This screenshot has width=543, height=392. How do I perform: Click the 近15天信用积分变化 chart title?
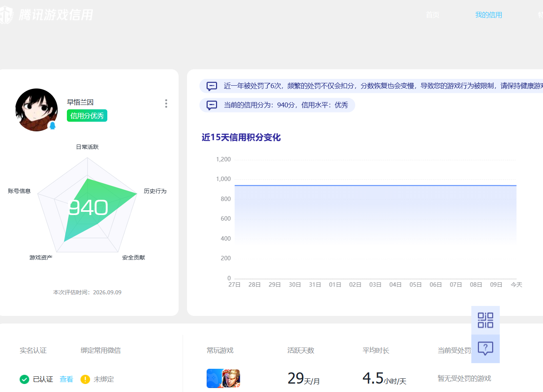coord(241,137)
